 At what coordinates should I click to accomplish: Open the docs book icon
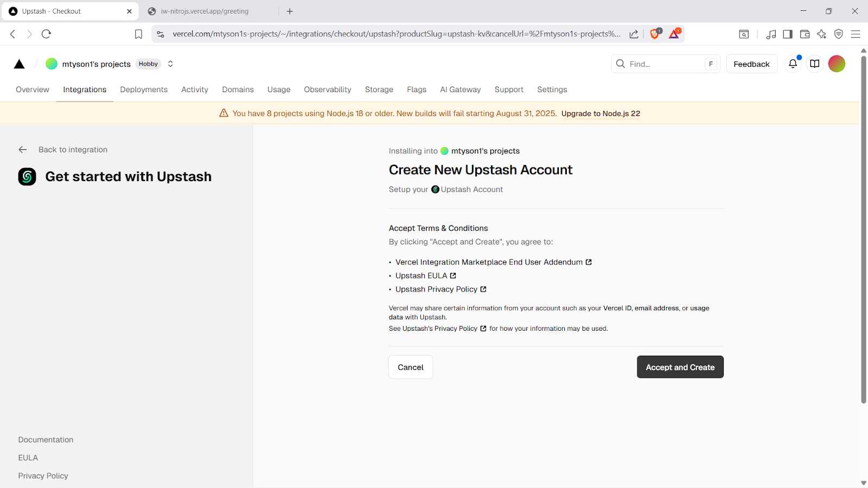tap(814, 64)
